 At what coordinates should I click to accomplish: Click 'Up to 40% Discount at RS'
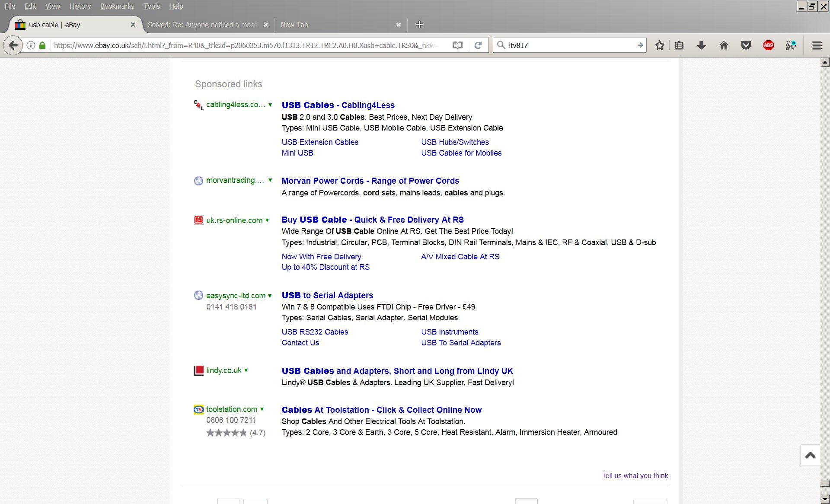click(x=326, y=267)
